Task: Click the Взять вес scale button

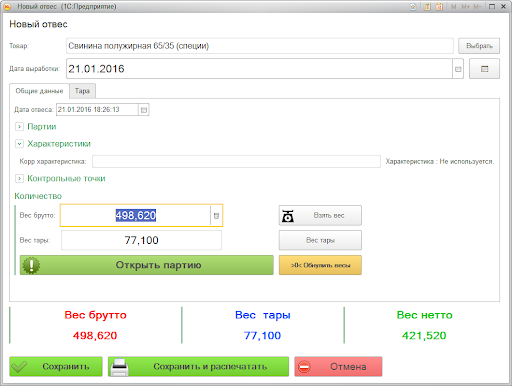Action: click(x=320, y=216)
